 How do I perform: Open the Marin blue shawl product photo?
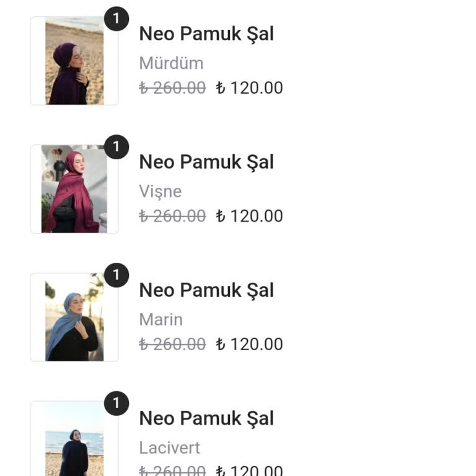tap(74, 317)
